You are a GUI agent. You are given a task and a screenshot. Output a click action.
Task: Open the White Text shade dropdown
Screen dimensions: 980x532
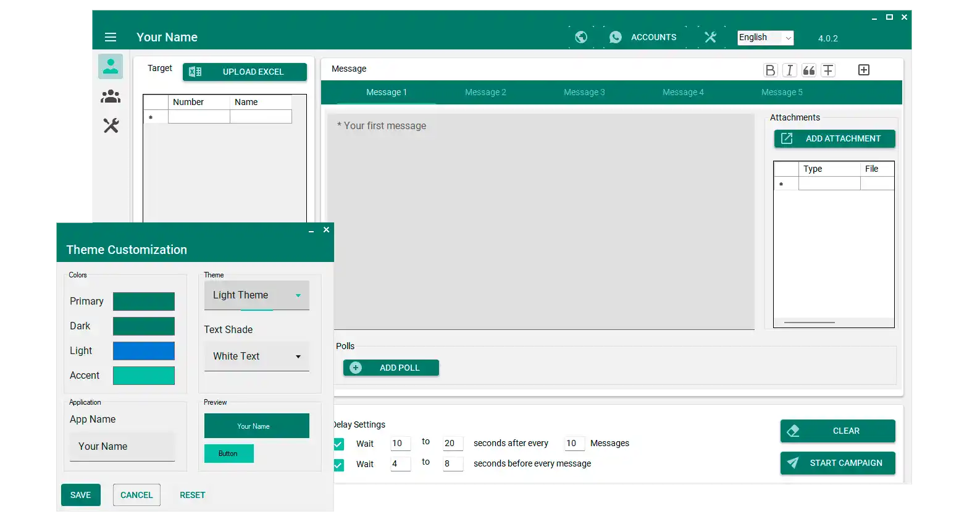point(256,357)
